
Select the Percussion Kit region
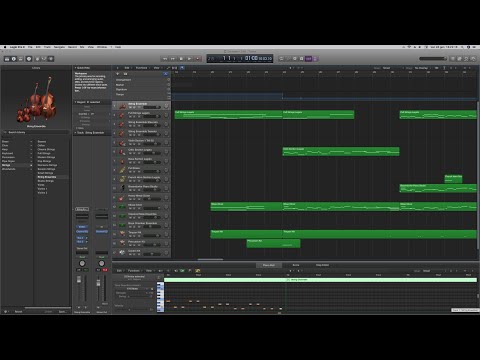[273, 243]
